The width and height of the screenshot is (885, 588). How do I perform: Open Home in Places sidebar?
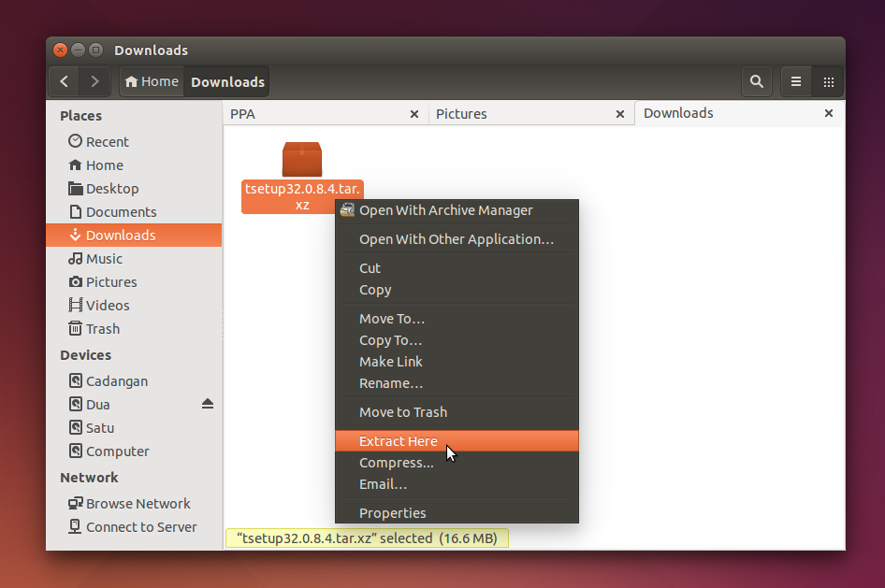coord(134,165)
